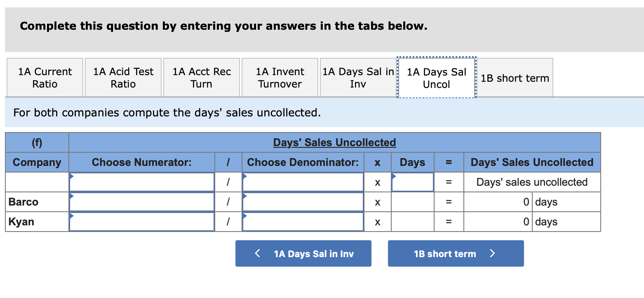Open the denominator dropdown in the formula row

click(x=303, y=182)
